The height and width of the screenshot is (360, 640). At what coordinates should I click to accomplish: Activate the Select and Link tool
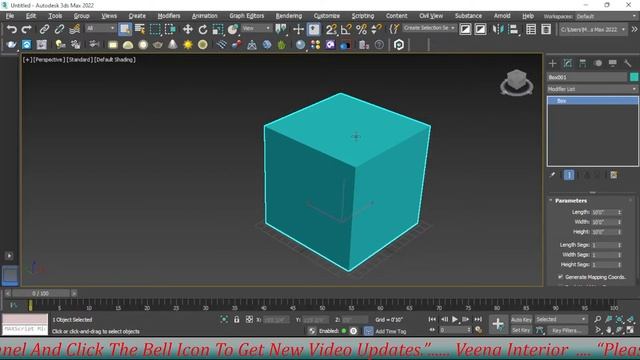point(44,29)
